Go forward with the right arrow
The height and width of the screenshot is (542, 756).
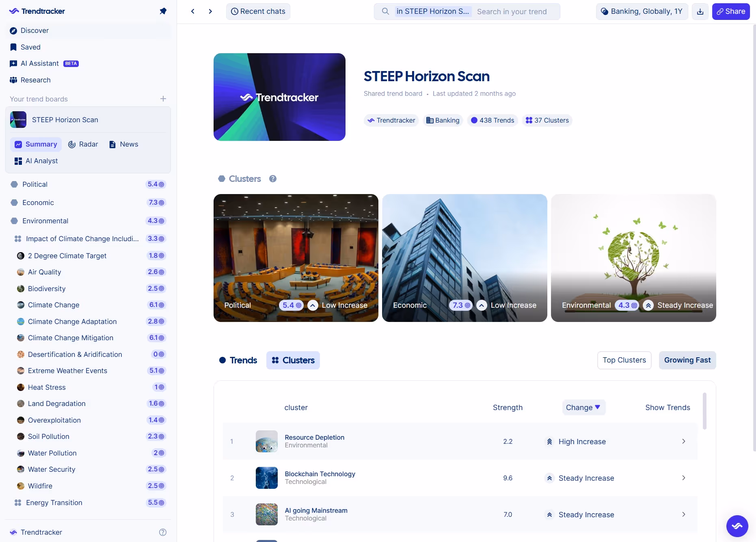pyautogui.click(x=210, y=11)
